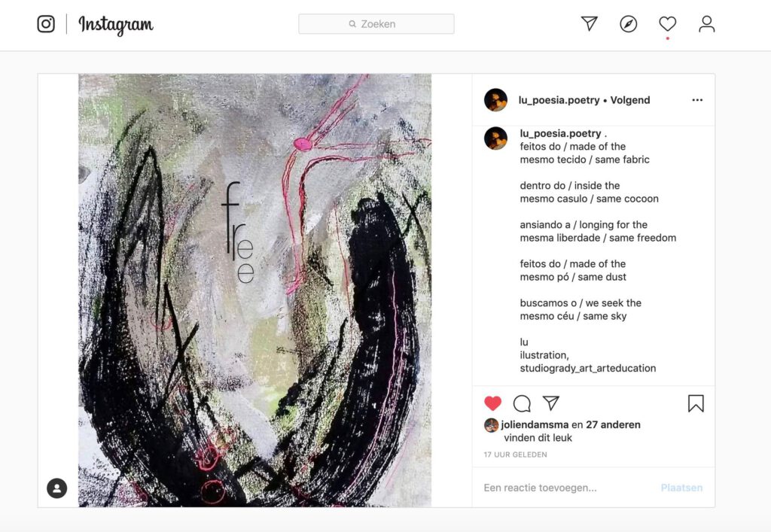
Task: Open the Explore compass icon
Action: 629,23
